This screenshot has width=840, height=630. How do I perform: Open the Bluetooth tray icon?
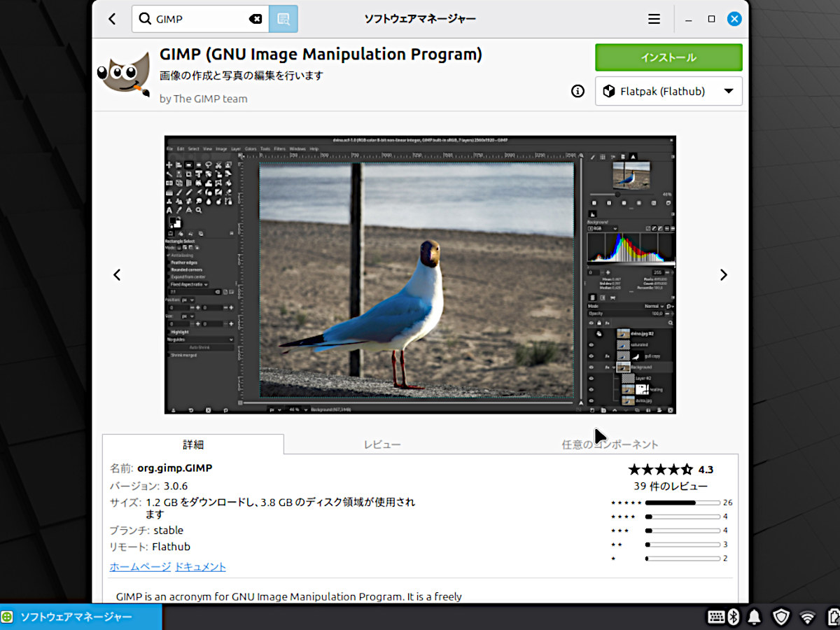(734, 617)
